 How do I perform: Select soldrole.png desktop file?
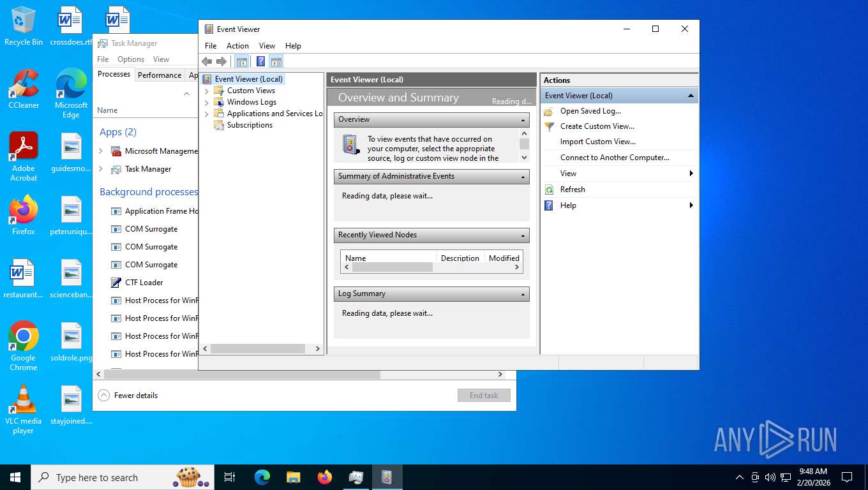(71, 342)
